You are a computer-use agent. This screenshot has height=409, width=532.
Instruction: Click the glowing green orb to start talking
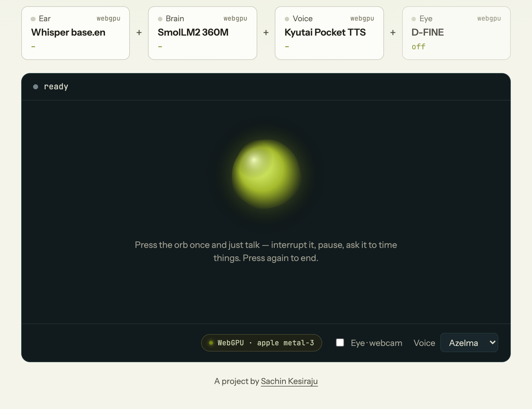266,174
